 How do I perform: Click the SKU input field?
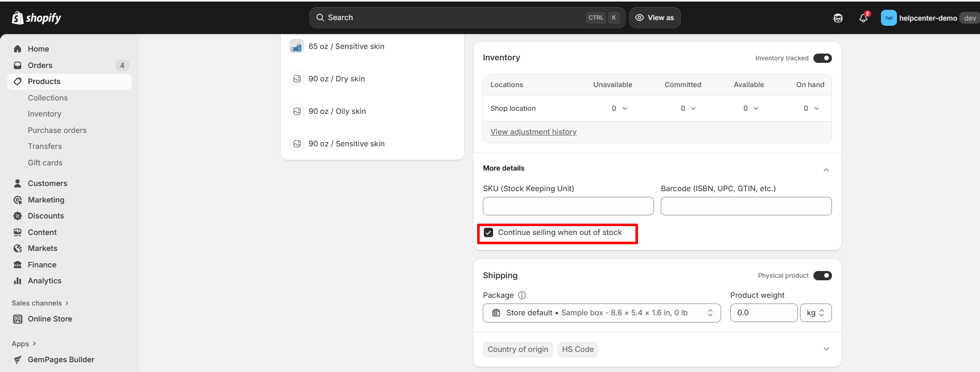[568, 206]
